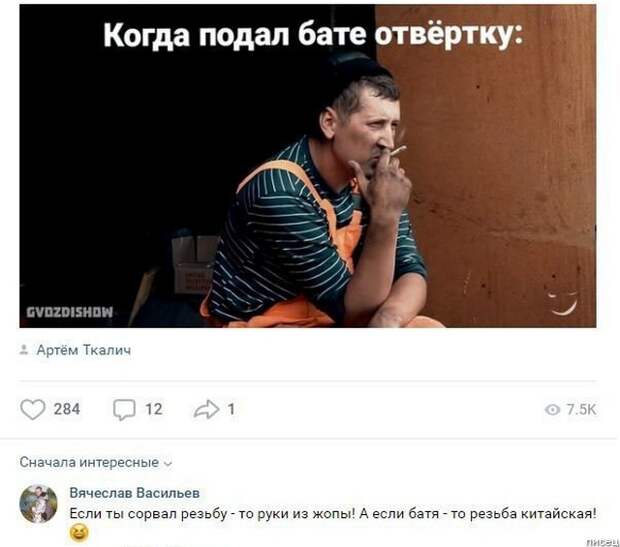Image resolution: width=620 pixels, height=547 pixels.
Task: Expand the Сначала интересные sorting dropdown
Action: coord(96,462)
